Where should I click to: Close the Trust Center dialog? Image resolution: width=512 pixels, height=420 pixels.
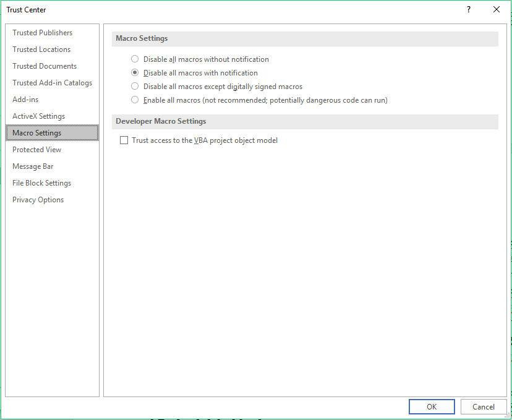[x=497, y=9]
